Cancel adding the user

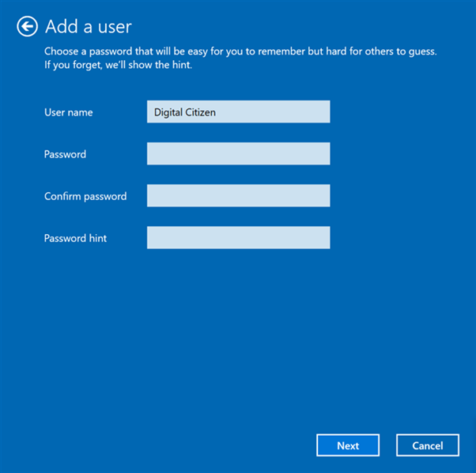[x=427, y=445]
